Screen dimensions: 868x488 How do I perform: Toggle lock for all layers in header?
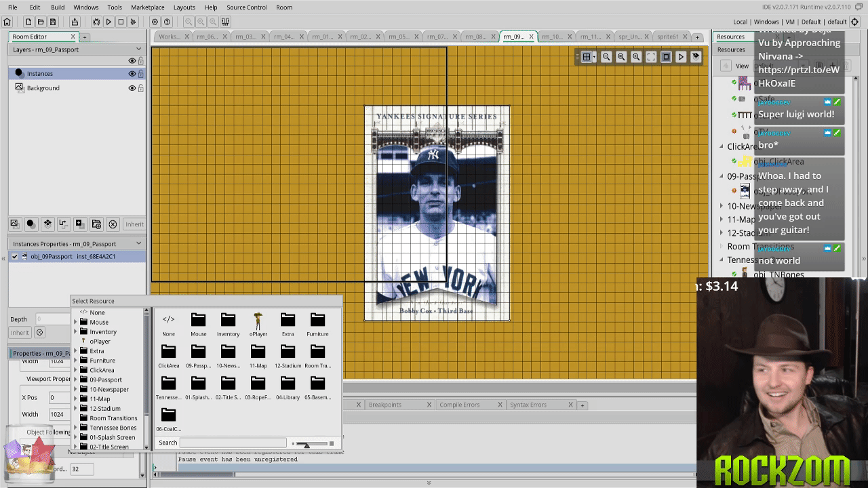click(141, 61)
